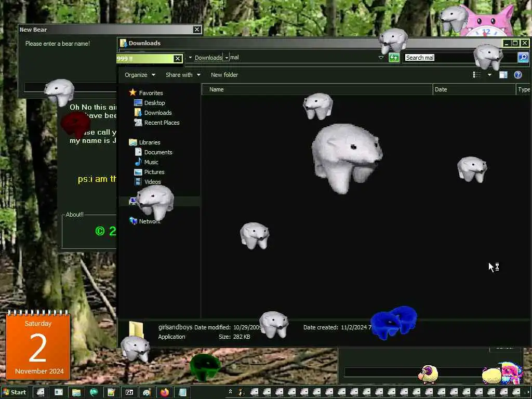Open the bear app in the taskbar
532x399 pixels.
(x=41, y=392)
